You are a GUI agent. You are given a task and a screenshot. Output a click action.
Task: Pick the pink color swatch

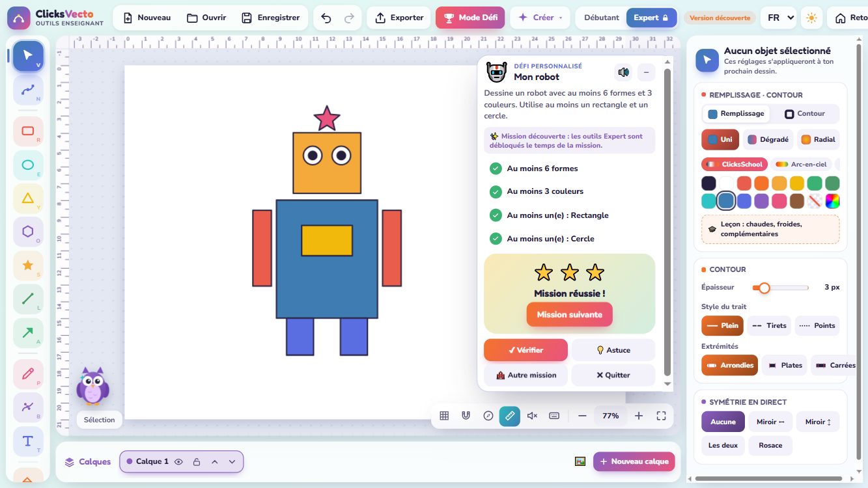click(x=779, y=201)
